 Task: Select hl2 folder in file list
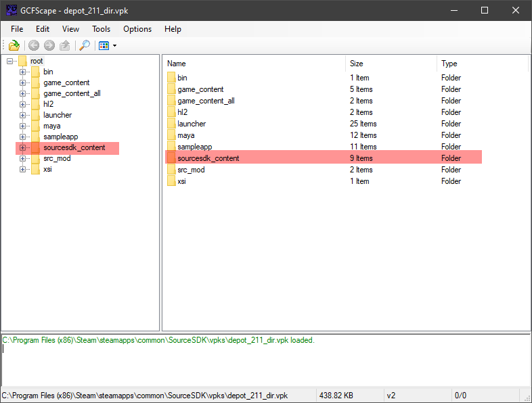click(x=183, y=112)
